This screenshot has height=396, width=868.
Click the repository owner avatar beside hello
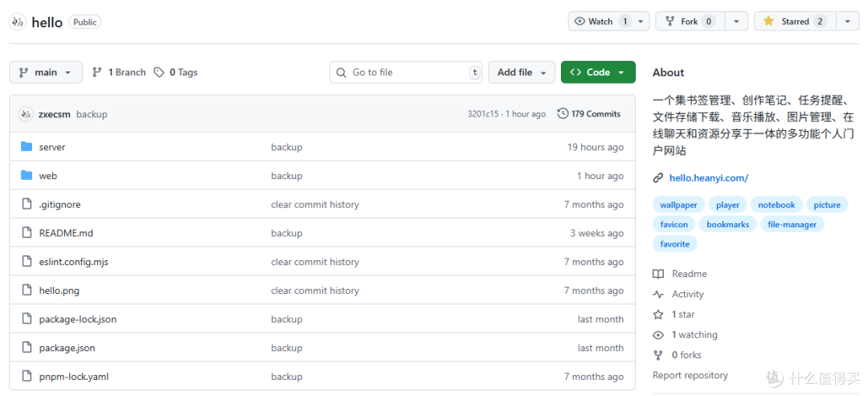click(18, 22)
